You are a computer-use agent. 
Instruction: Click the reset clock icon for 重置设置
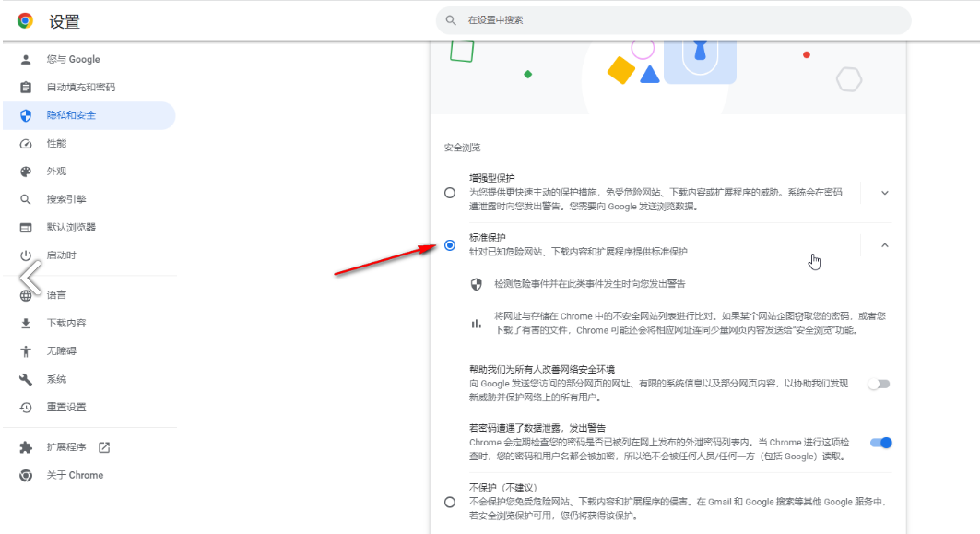tap(26, 407)
